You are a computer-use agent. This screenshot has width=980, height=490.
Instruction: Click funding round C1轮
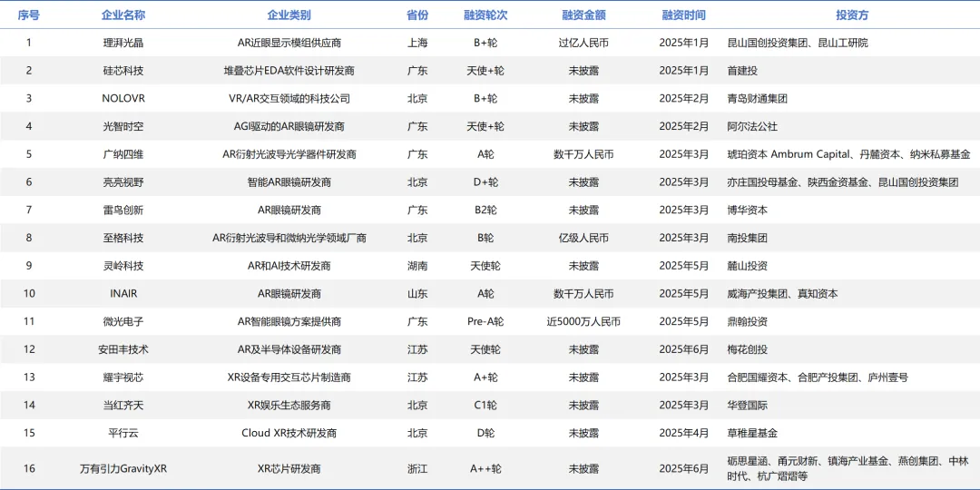(485, 405)
